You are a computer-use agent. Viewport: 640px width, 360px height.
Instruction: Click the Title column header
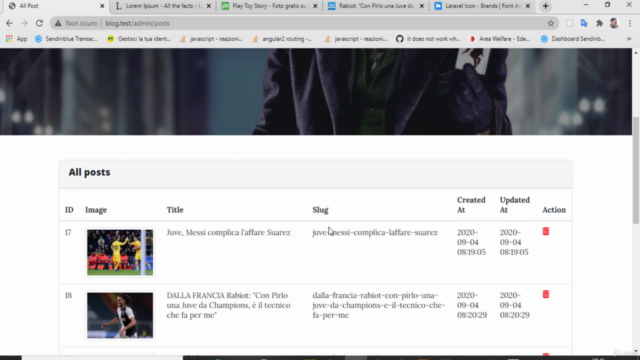[x=175, y=210]
